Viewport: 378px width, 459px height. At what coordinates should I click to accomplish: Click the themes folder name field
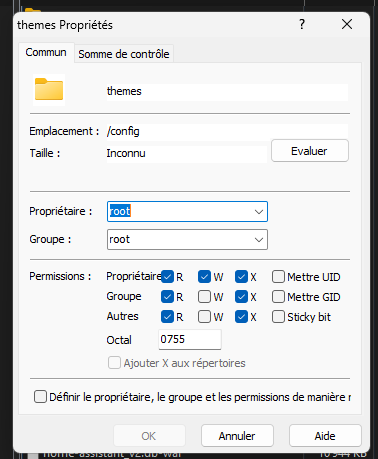pos(227,92)
